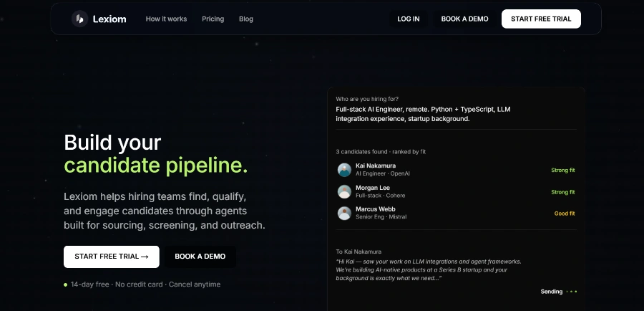Click the hero START FREE TRIAL → button
644x311 pixels.
[x=112, y=257]
